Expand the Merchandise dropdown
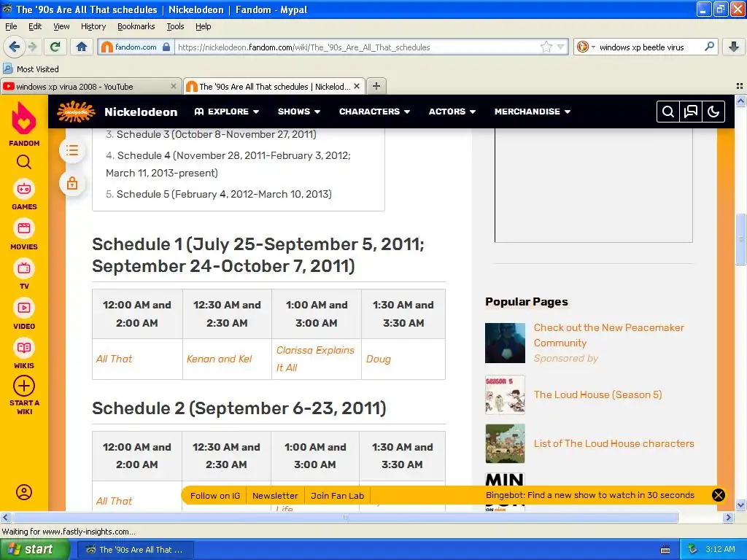 point(532,112)
